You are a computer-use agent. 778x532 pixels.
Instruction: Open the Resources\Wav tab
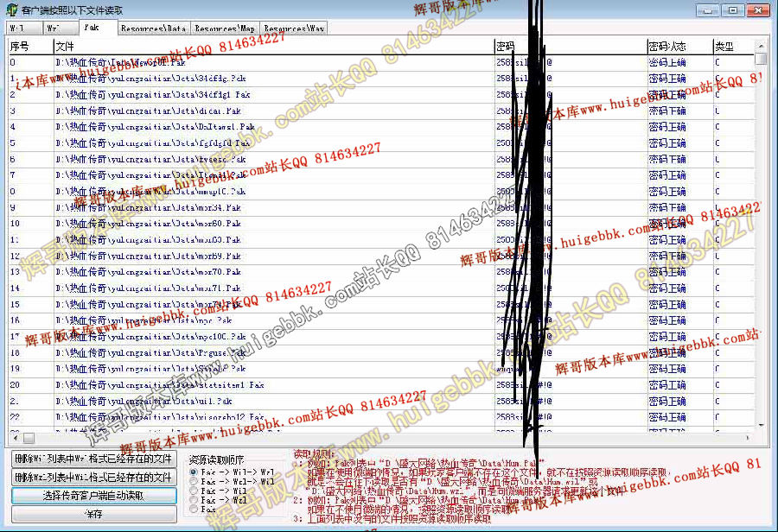coord(294,28)
